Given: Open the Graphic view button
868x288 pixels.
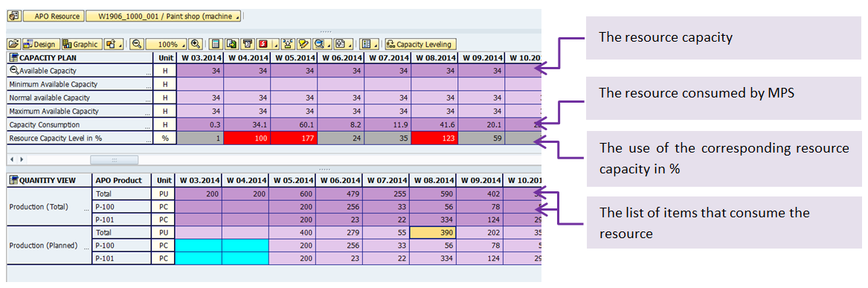Looking at the screenshot, I should (x=81, y=45).
